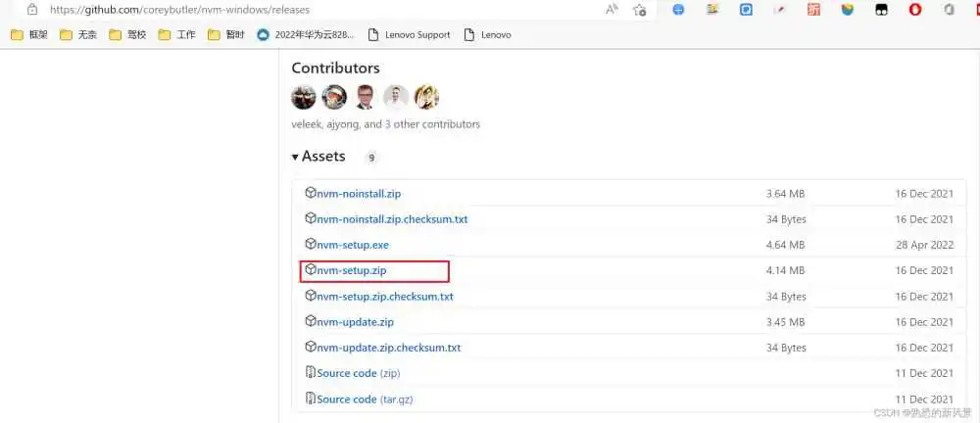This screenshot has height=423, width=980.
Task: Click the address bar URL field
Action: (294, 10)
